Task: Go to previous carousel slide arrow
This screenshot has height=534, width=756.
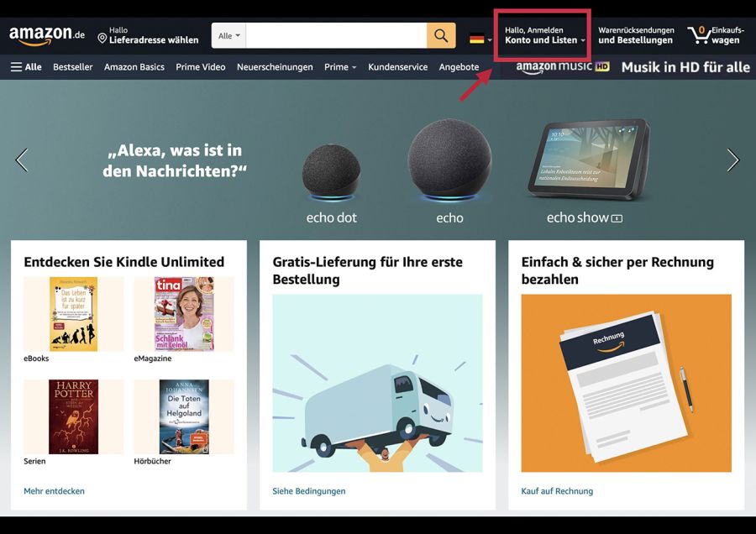Action: point(22,160)
